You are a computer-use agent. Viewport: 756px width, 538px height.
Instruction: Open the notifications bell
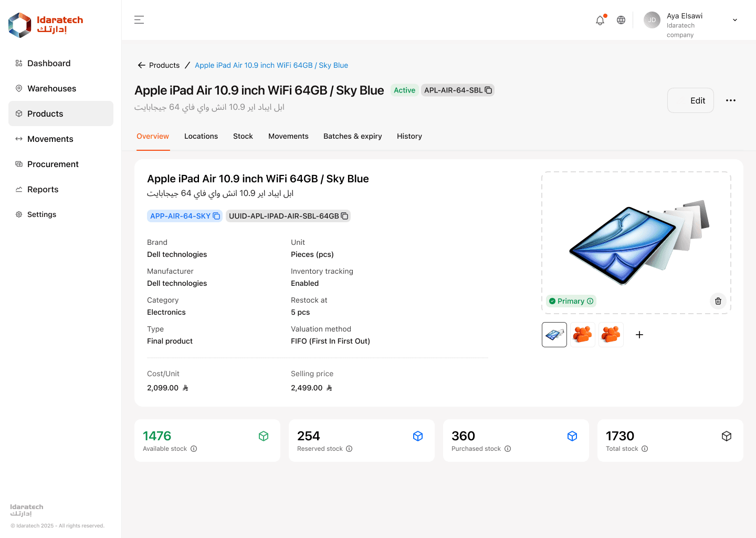[600, 20]
